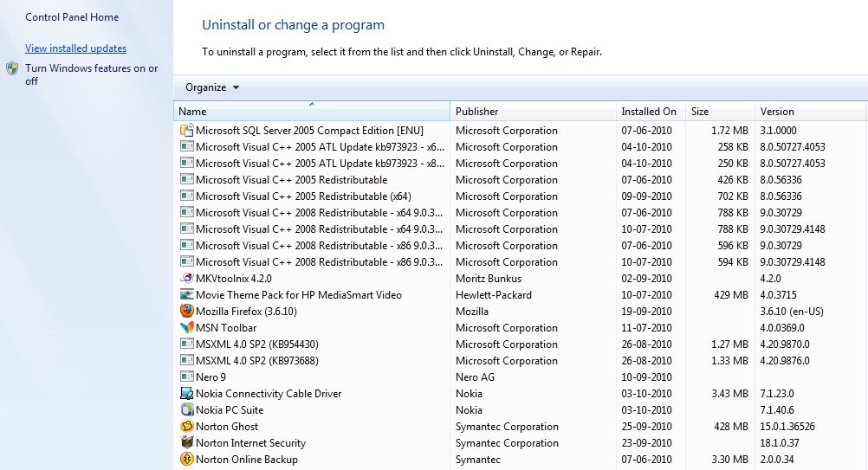Click the Norton Ghost icon
This screenshot has width=868, height=470.
coord(186,427)
